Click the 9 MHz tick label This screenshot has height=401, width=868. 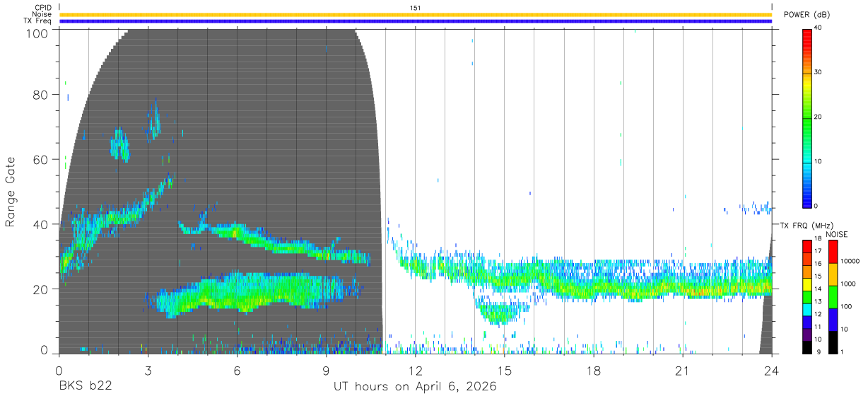[x=818, y=351]
